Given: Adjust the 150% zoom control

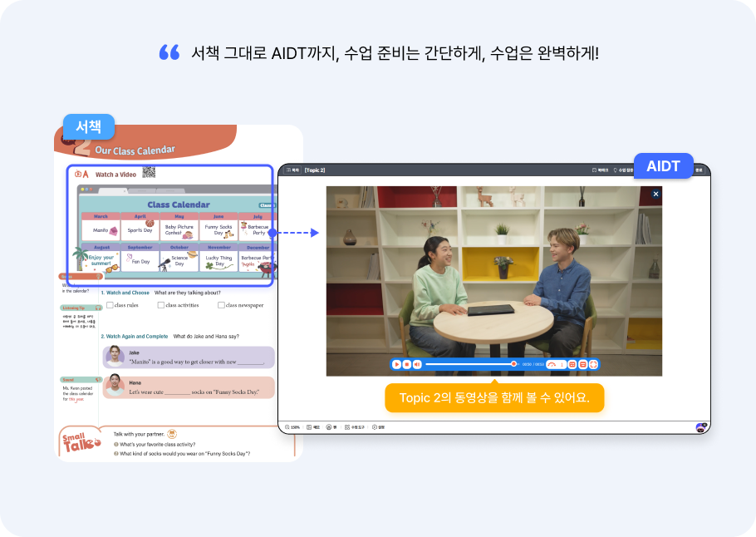Looking at the screenshot, I should [x=292, y=427].
